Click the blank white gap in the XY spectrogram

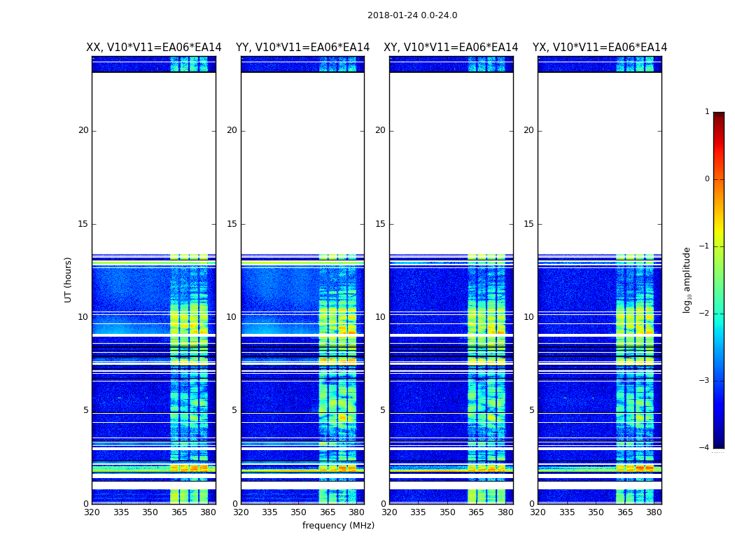451,162
